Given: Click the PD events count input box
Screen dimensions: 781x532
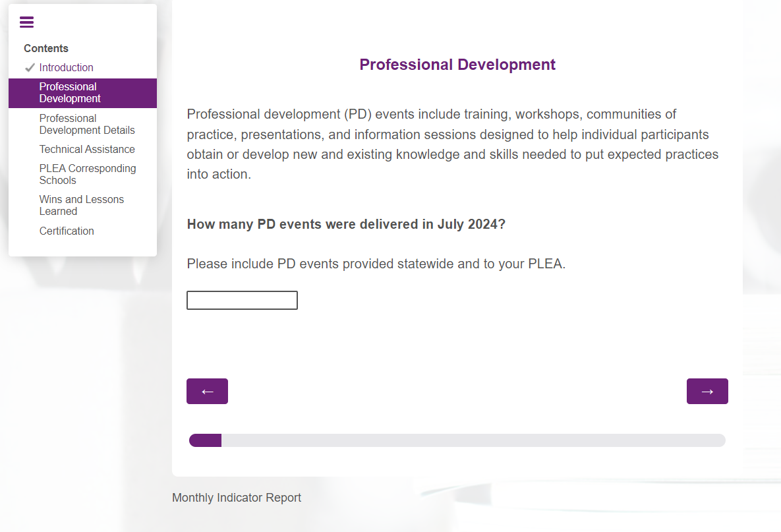Looking at the screenshot, I should [x=242, y=300].
